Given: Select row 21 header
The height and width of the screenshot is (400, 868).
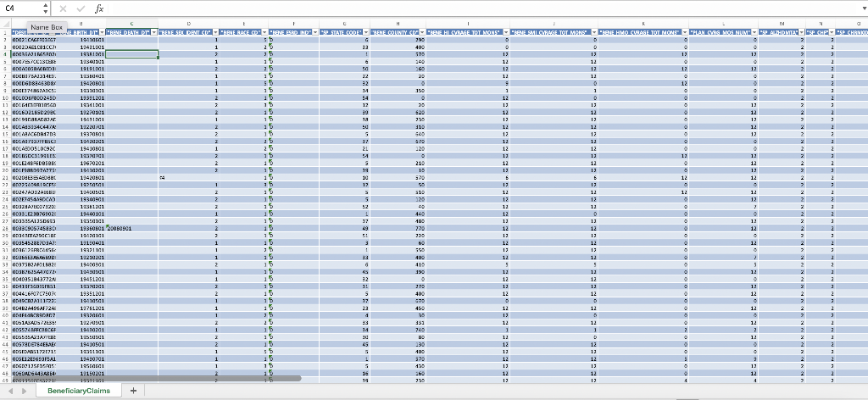Looking at the screenshot, I should tap(6, 177).
